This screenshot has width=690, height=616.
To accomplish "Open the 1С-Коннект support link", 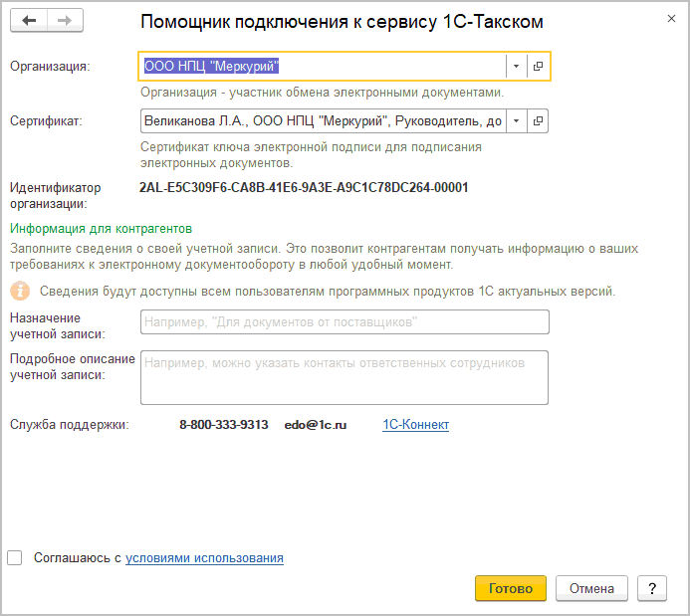I will point(415,425).
